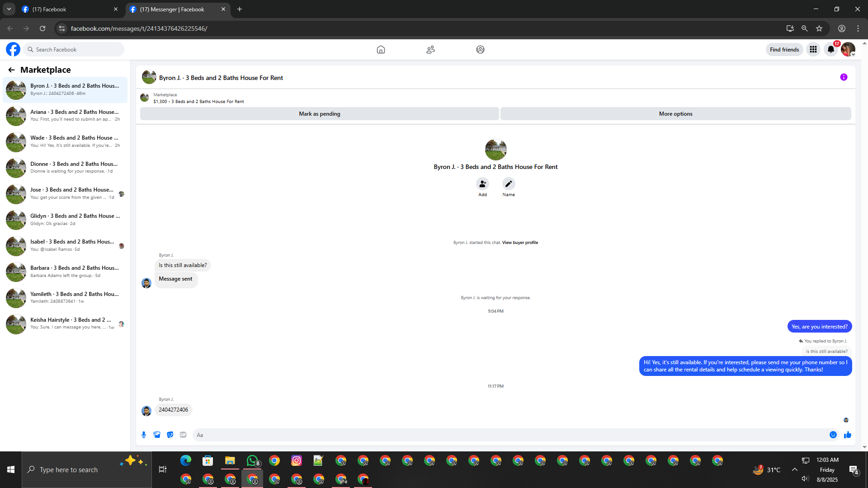Open the Facebook apps grid menu
Image resolution: width=868 pixels, height=488 pixels.
pos(813,50)
